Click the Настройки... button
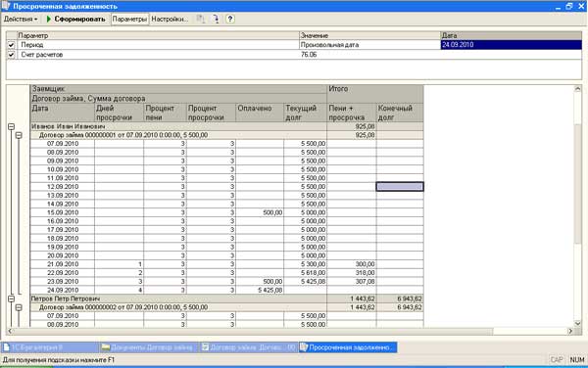 tap(170, 20)
